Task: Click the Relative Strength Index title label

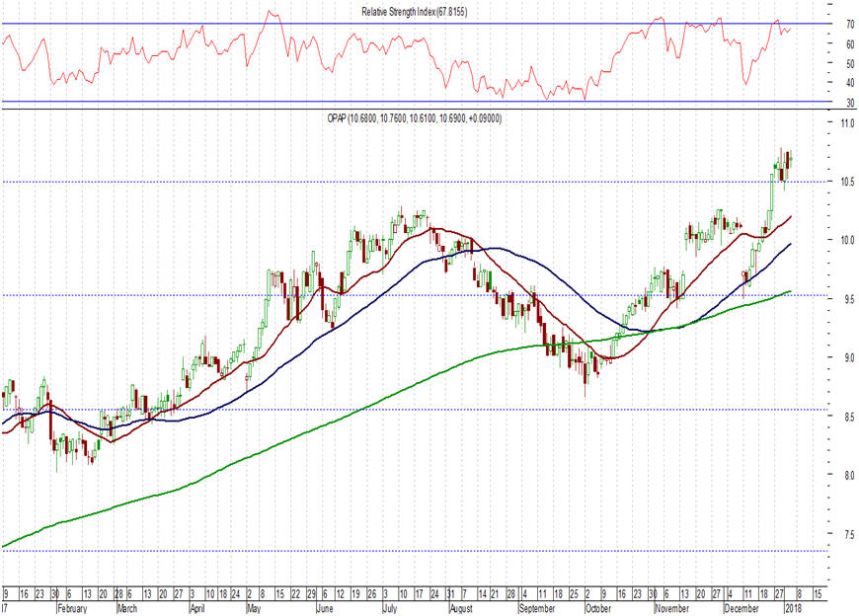Action: (x=414, y=12)
